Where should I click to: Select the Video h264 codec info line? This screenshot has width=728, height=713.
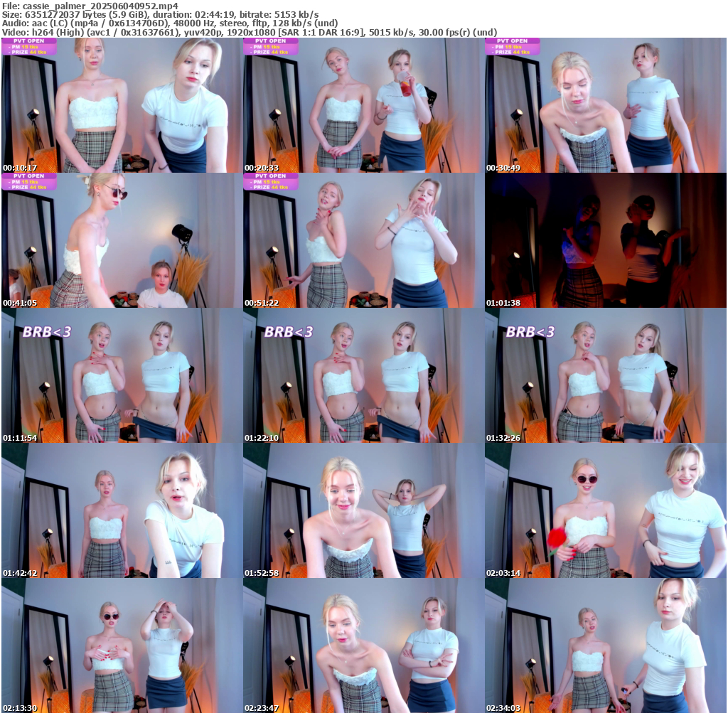tap(250, 32)
